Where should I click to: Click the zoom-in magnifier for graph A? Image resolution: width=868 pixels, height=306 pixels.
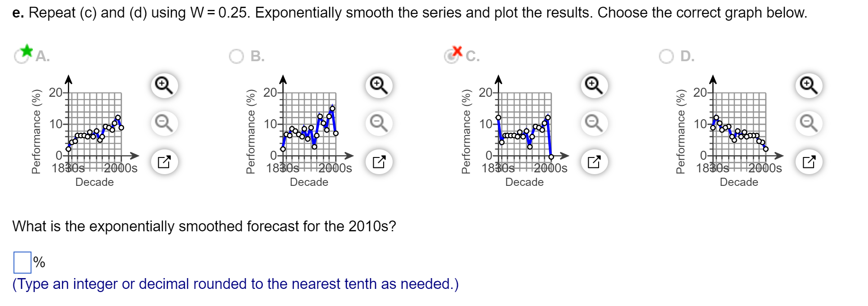point(163,84)
